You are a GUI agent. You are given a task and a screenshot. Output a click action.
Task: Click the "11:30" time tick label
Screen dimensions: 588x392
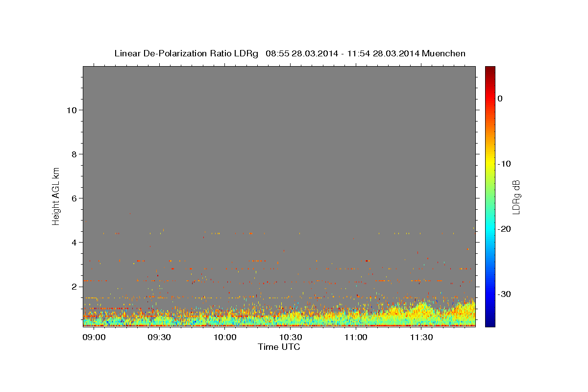[x=421, y=338]
